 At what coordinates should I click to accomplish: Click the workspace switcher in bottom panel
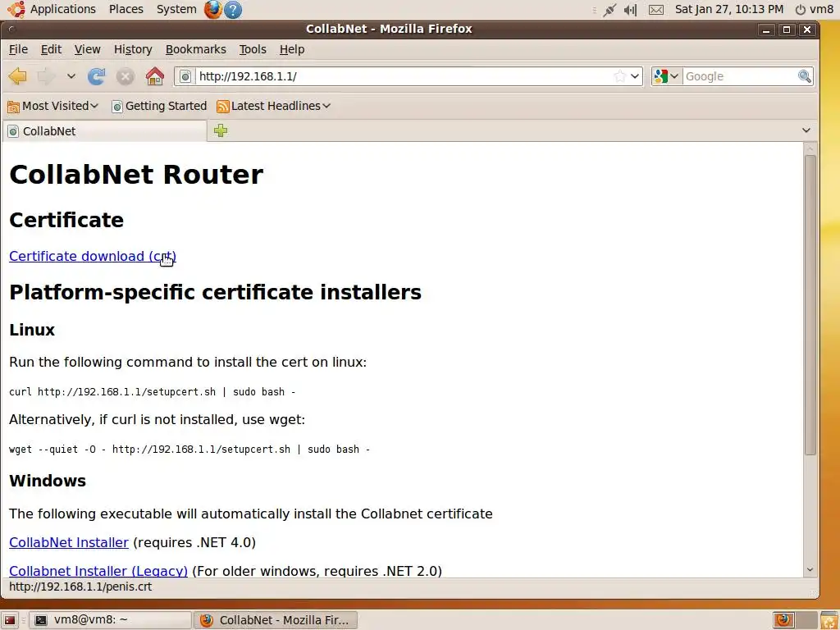795,620
